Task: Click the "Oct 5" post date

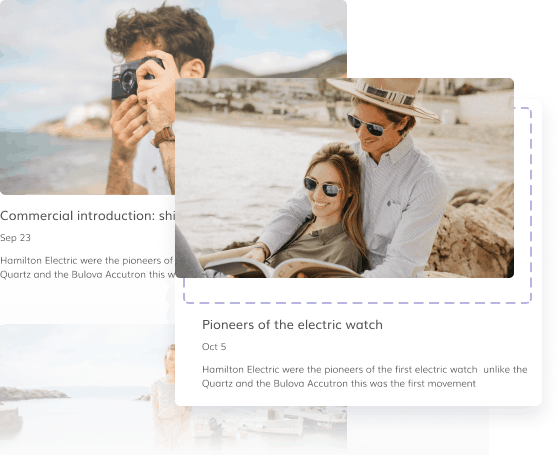Action: 214,347
